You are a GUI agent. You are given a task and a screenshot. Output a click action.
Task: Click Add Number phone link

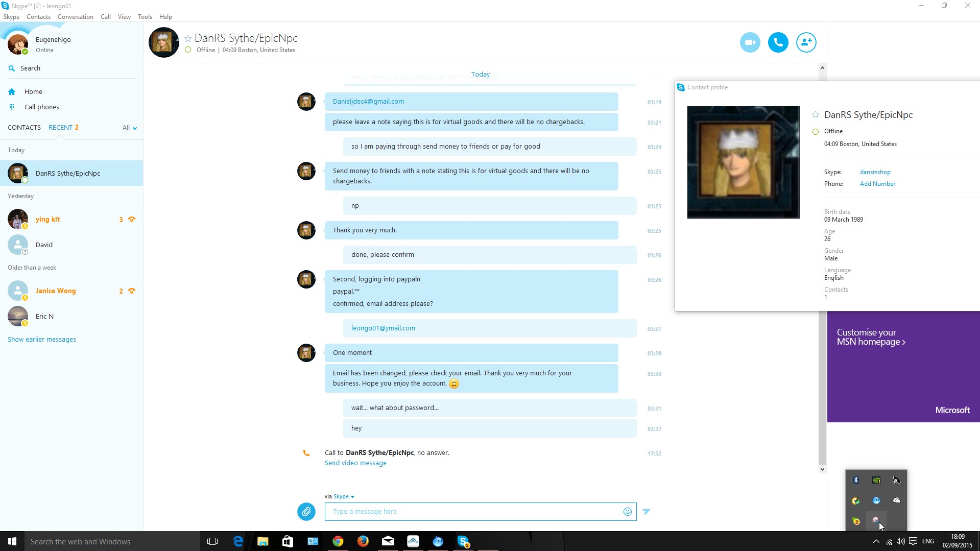[x=877, y=184]
